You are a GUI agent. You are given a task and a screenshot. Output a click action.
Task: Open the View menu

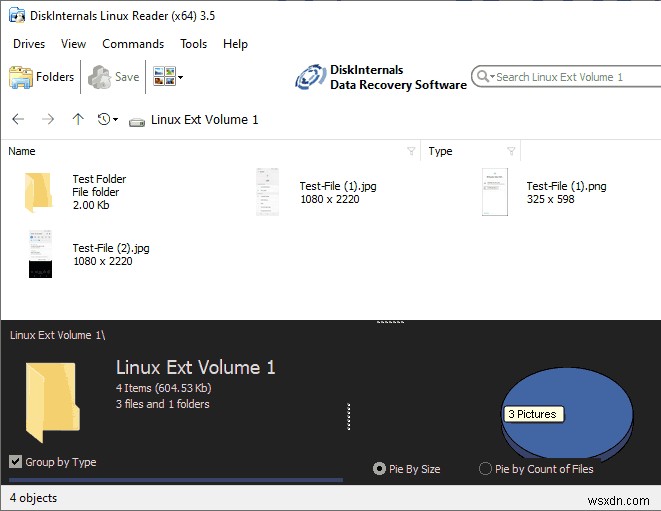(73, 44)
